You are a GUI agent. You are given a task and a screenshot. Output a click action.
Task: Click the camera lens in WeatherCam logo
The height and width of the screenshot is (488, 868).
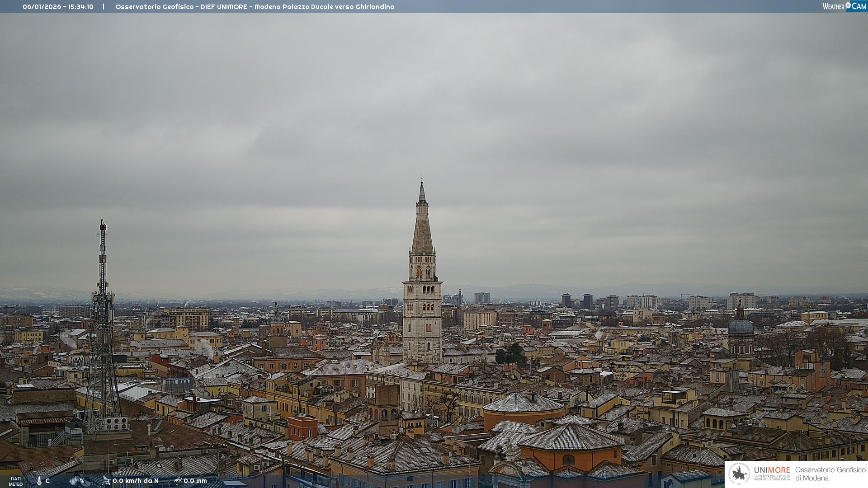pyautogui.click(x=848, y=5)
